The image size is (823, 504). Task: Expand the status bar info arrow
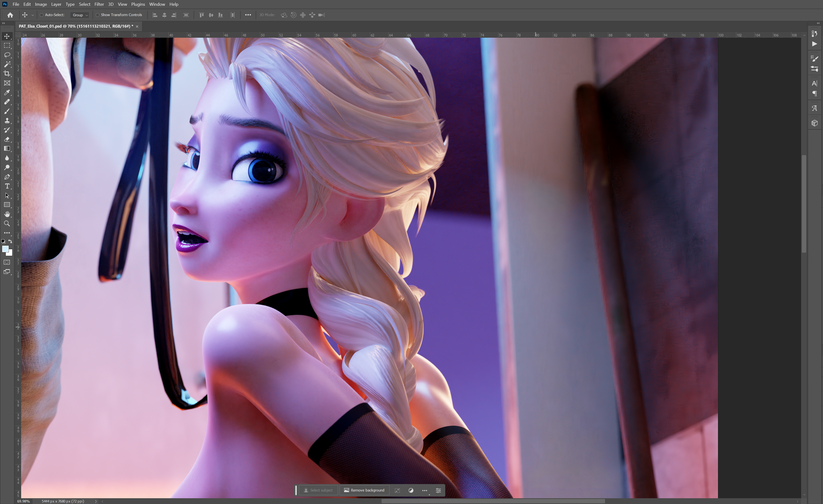pyautogui.click(x=96, y=501)
